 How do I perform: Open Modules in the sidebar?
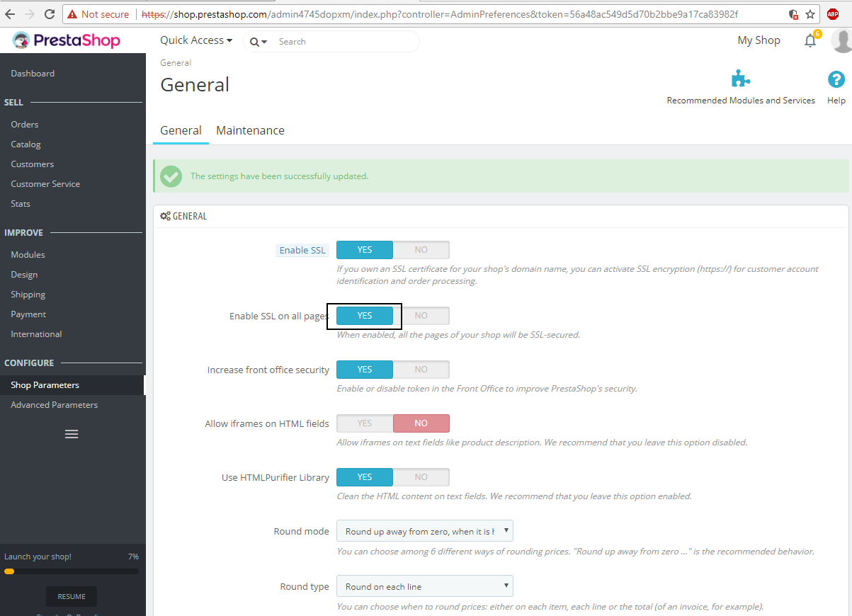pyautogui.click(x=28, y=255)
